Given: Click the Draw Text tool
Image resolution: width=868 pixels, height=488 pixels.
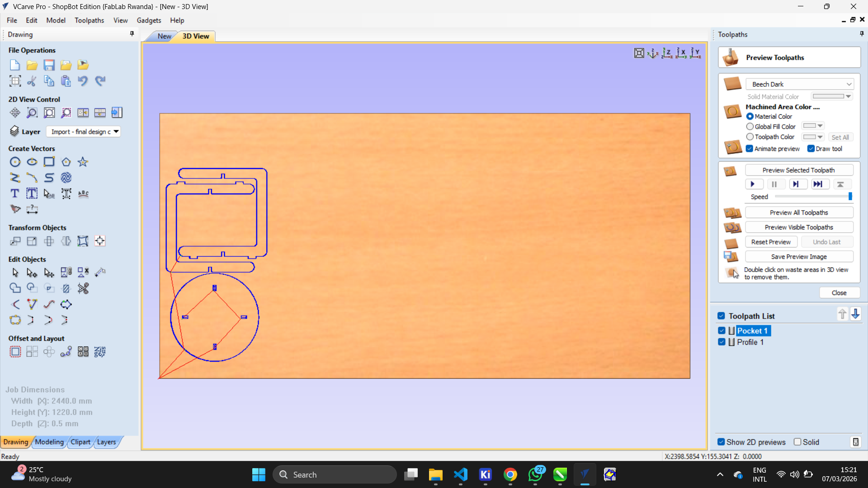Looking at the screenshot, I should (15, 194).
